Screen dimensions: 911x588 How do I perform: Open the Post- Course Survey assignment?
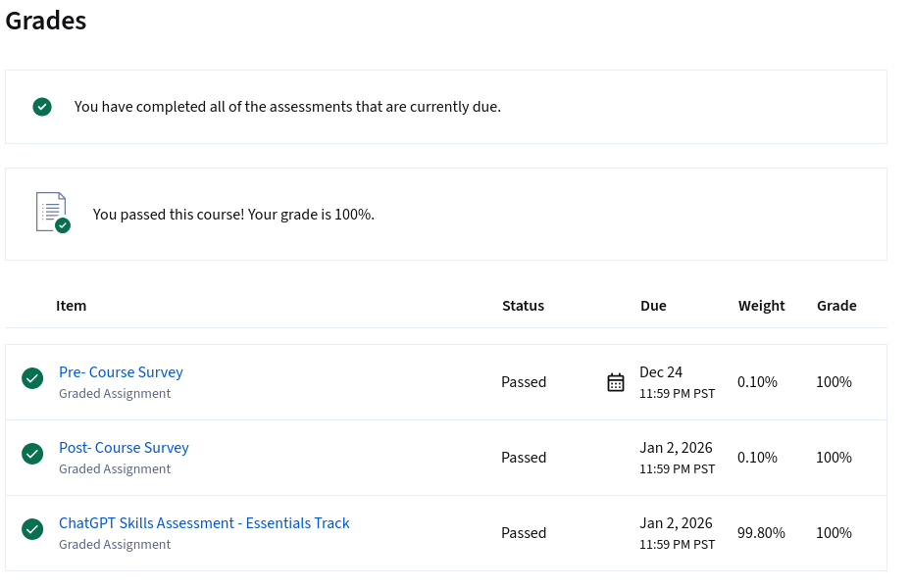[124, 448]
